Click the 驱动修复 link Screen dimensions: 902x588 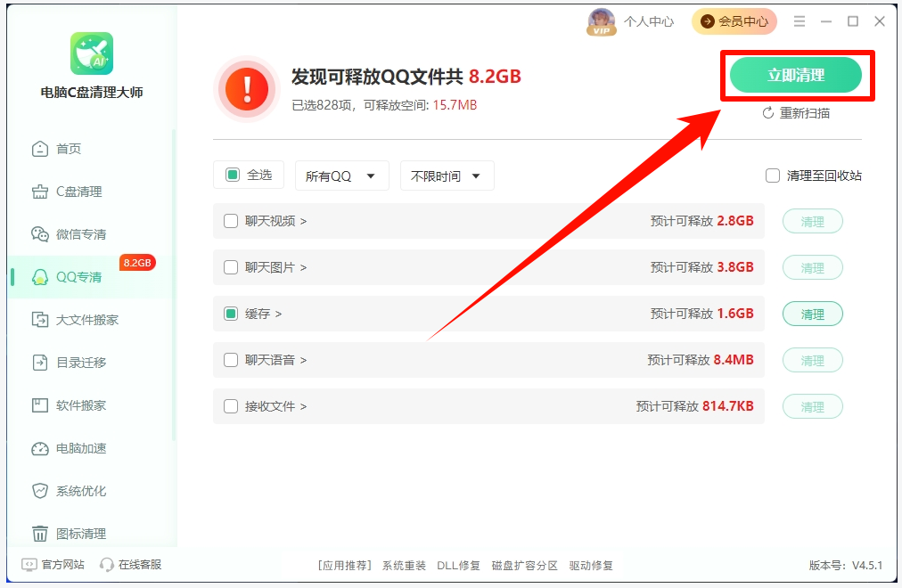[x=591, y=566]
